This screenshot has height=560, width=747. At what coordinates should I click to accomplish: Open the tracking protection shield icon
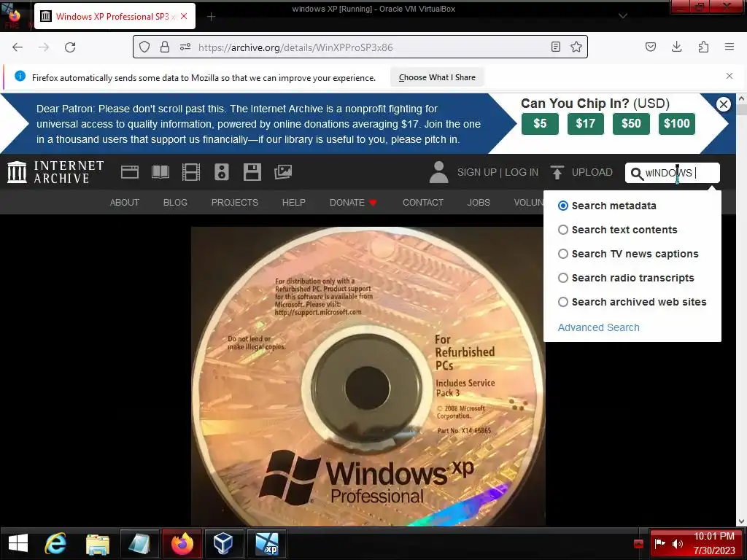[x=144, y=47]
